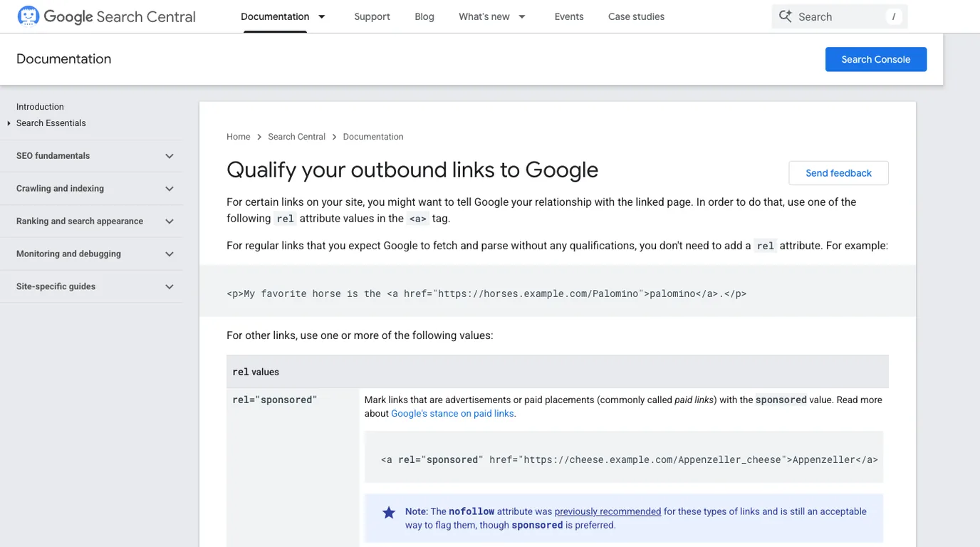Screen dimensions: 980x547
Task: Open the Introduction sidebar item
Action: pyautogui.click(x=40, y=107)
